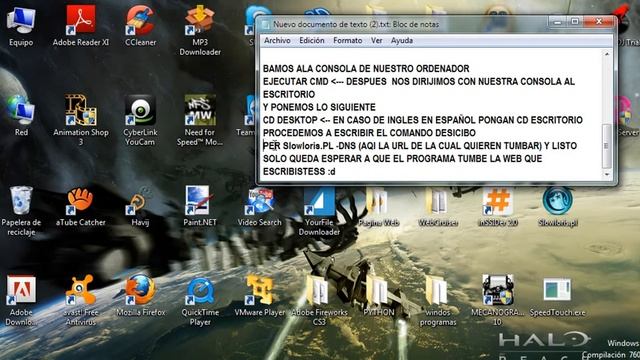Viewport: 640px width, 360px height.
Task: Open the Ayuda menu in Notepad
Action: 402,40
